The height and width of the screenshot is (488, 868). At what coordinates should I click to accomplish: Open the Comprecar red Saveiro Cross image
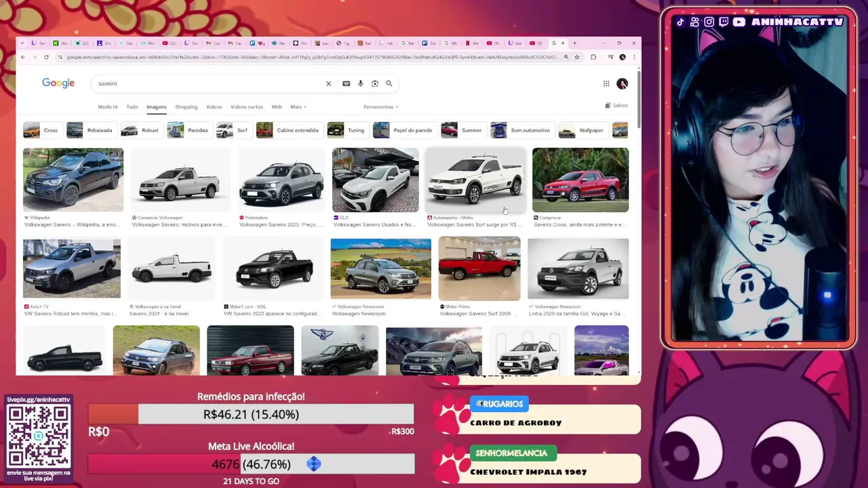coord(580,180)
